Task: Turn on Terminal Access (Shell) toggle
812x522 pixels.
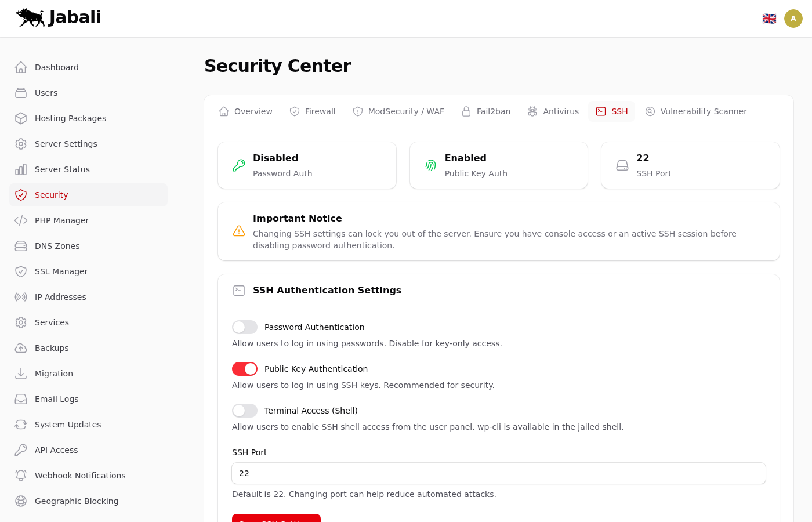Action: [x=245, y=411]
